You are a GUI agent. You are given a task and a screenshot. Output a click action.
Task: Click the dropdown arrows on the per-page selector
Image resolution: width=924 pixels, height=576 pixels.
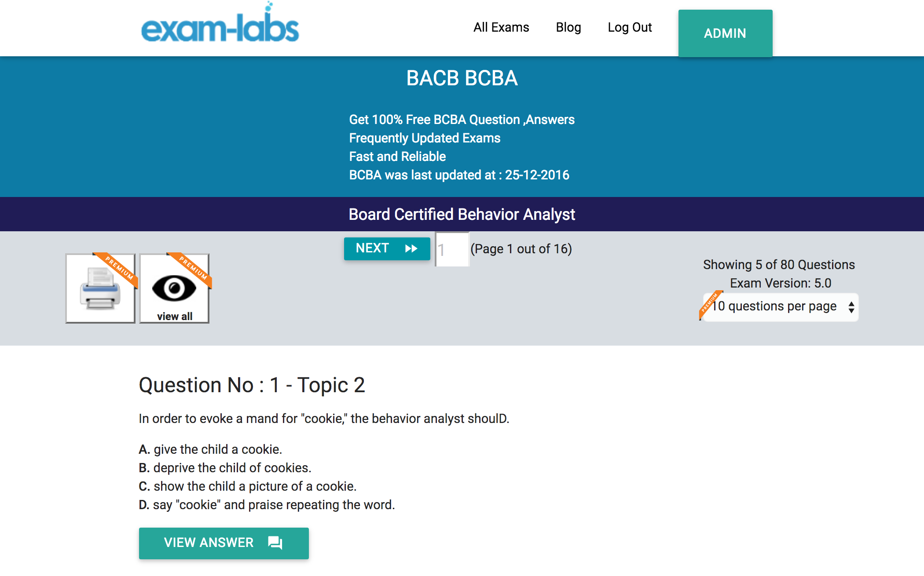pos(851,307)
